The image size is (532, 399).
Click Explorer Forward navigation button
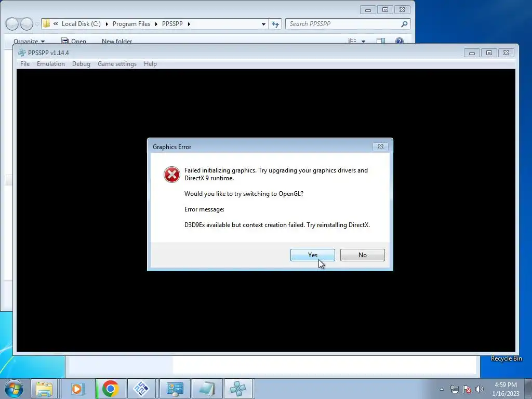click(x=26, y=24)
